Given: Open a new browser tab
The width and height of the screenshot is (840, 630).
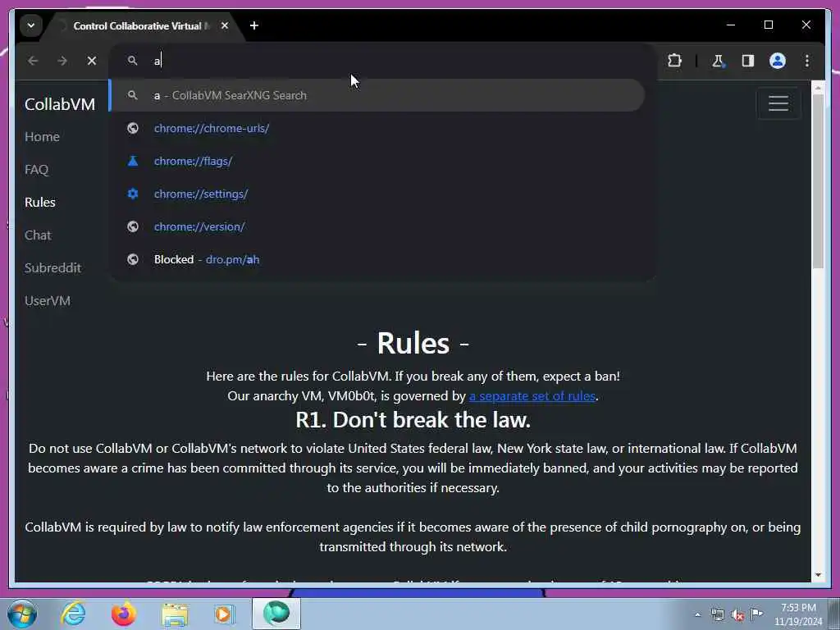Looking at the screenshot, I should coord(254,25).
